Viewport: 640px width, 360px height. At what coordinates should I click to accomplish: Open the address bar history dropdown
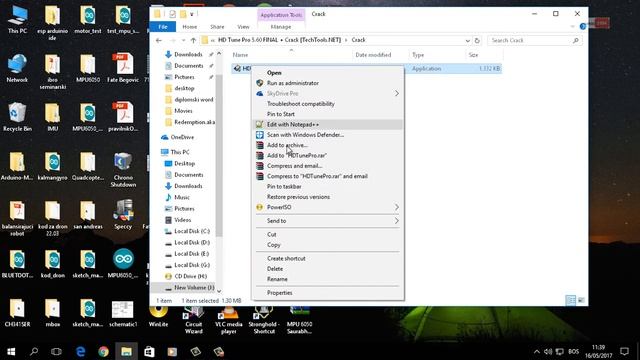click(467, 40)
